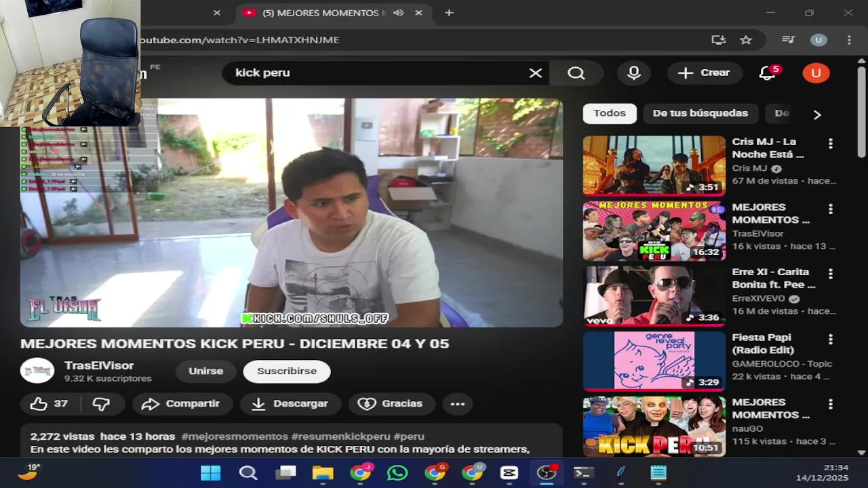Close the MEJORES MOMENTOS YouTube tab

coord(419,13)
